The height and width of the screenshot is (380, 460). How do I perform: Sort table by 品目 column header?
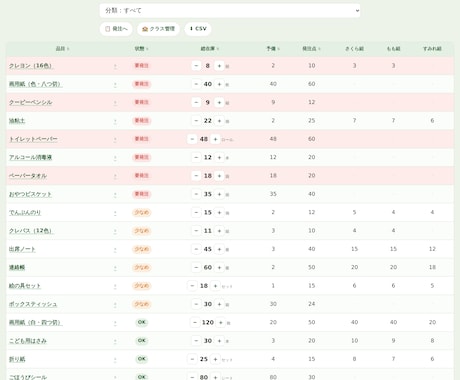(x=62, y=49)
